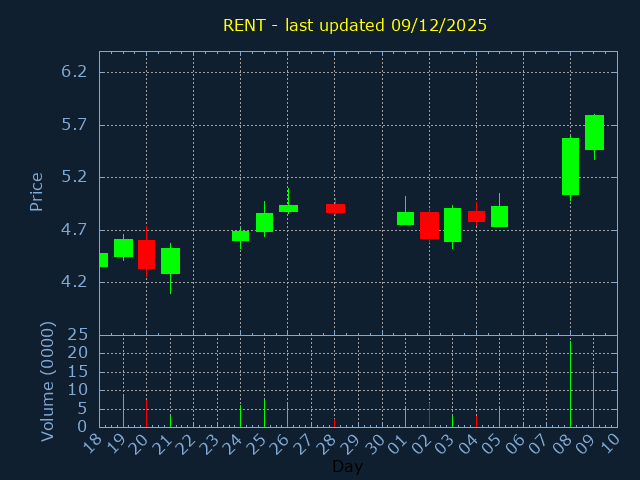Click the day 10 x-axis tick label
The image size is (640, 480).
611,444
